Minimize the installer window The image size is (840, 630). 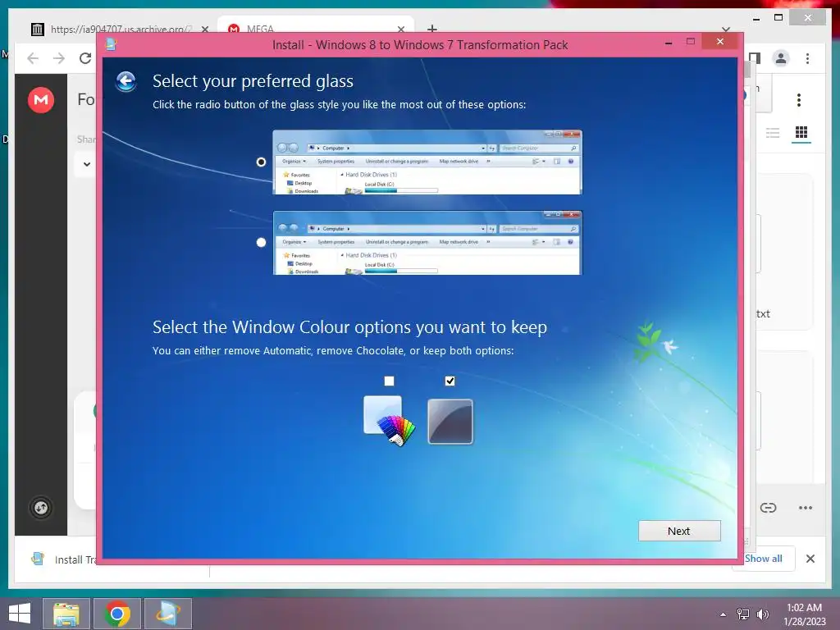click(668, 43)
